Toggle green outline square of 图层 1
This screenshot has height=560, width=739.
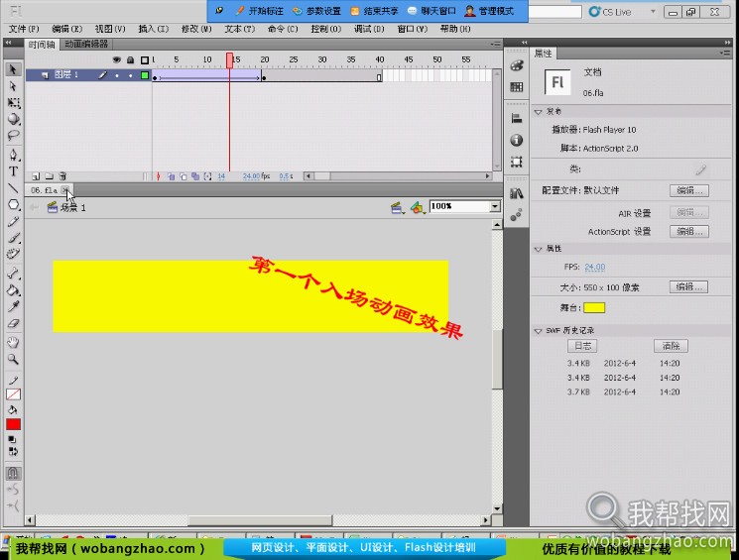pos(145,75)
